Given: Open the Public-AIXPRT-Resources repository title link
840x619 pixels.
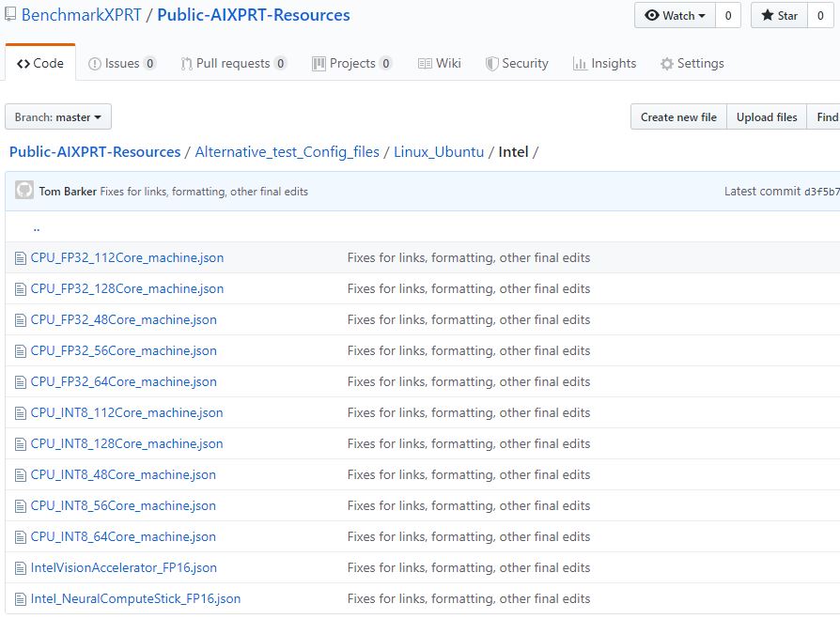Looking at the screenshot, I should pyautogui.click(x=254, y=15).
